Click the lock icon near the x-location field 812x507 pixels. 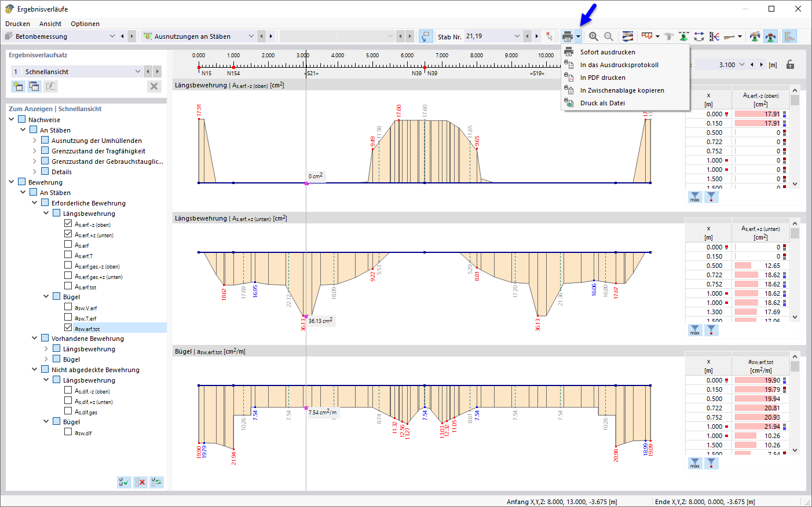click(791, 65)
